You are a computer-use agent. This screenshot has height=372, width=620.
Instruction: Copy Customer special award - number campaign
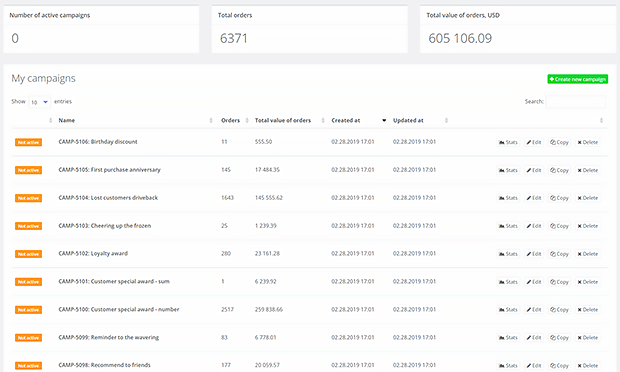click(559, 310)
